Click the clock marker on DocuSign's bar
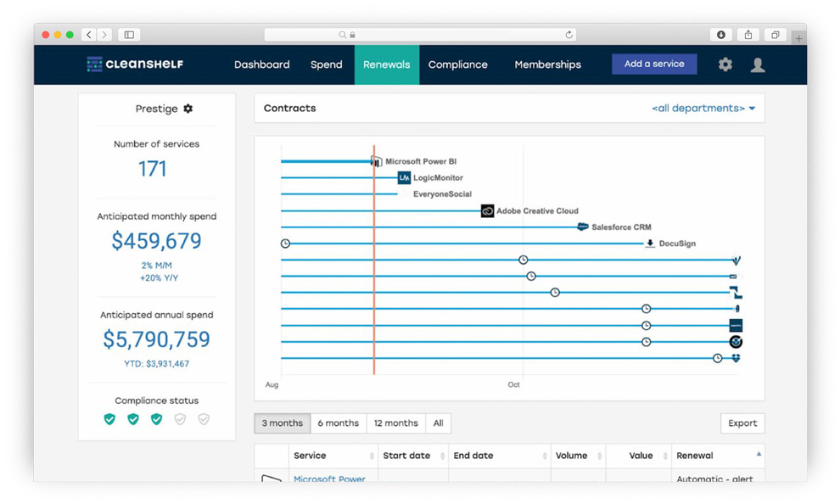The height and width of the screenshot is (504, 840). (286, 244)
